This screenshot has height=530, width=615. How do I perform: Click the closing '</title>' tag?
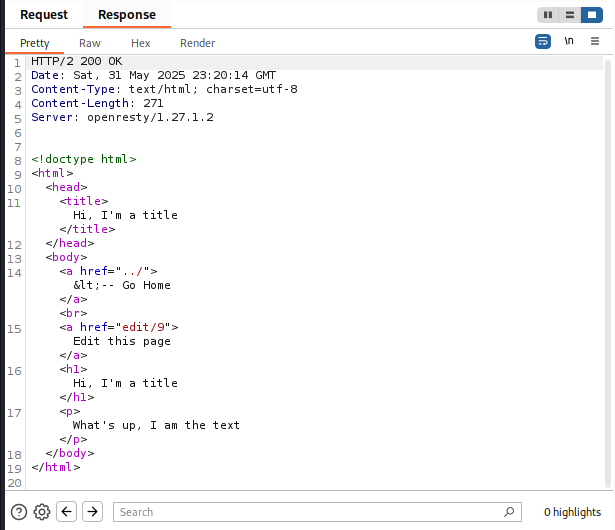click(87, 229)
